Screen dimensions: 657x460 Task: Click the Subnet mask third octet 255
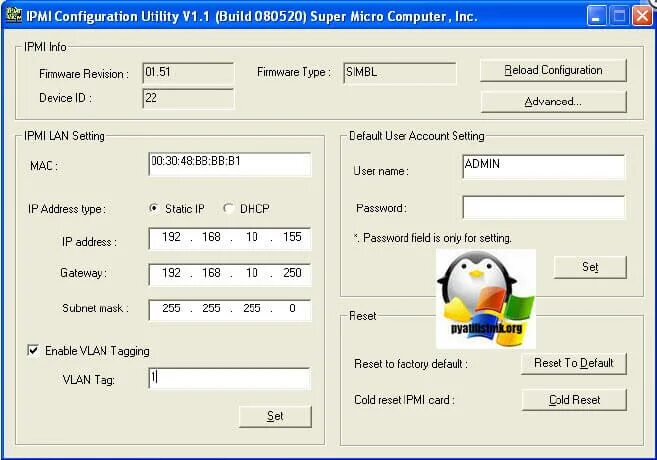tap(252, 309)
